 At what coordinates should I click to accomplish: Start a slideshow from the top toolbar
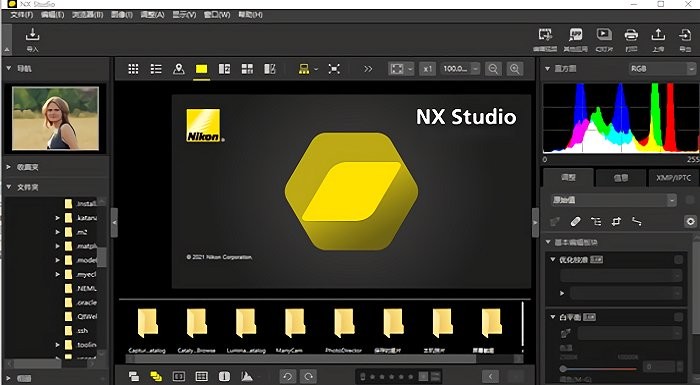604,35
